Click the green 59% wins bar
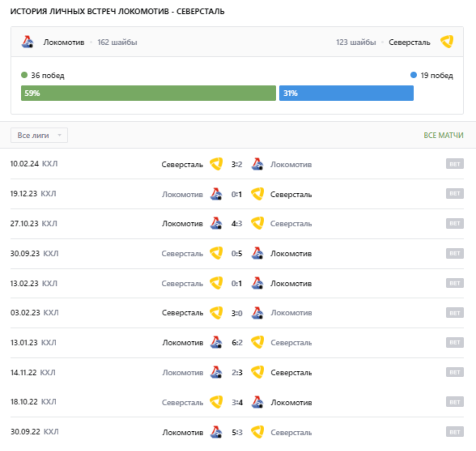 148,93
